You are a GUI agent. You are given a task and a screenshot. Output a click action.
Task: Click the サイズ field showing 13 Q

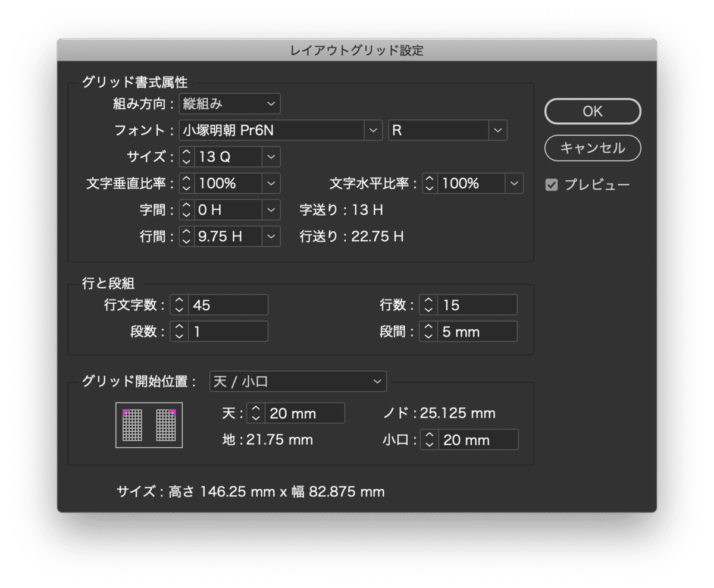[228, 157]
